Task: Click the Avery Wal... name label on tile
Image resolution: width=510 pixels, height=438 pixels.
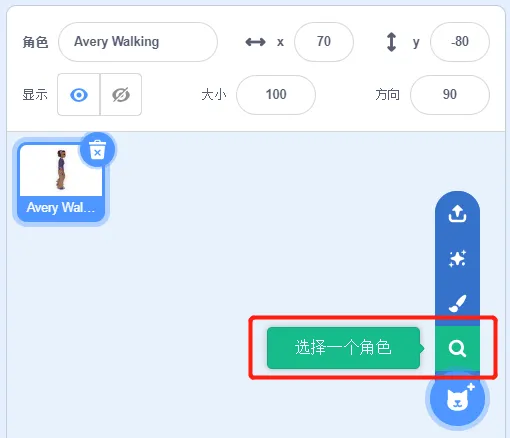Action: click(x=61, y=208)
